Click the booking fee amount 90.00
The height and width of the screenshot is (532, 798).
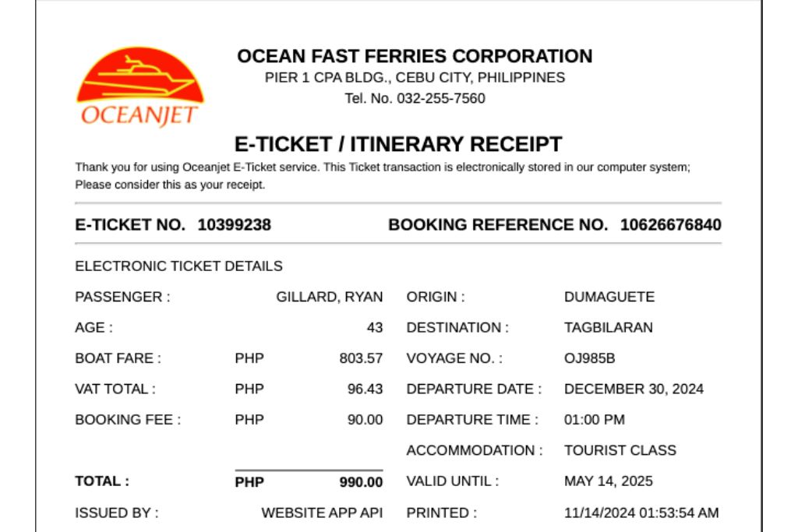pyautogui.click(x=365, y=420)
